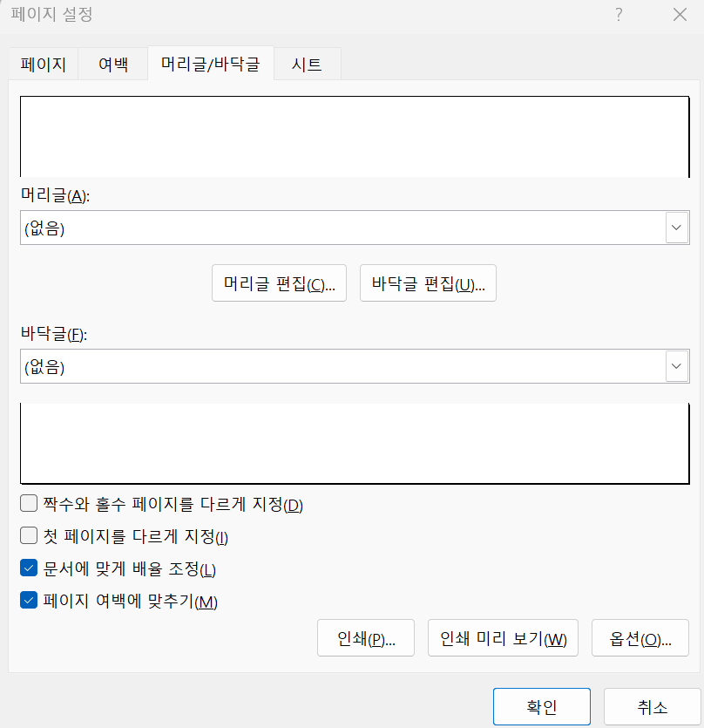Check the 첫 페이지를 다르게 지정 box
Screen dimensions: 704x728
[27, 535]
